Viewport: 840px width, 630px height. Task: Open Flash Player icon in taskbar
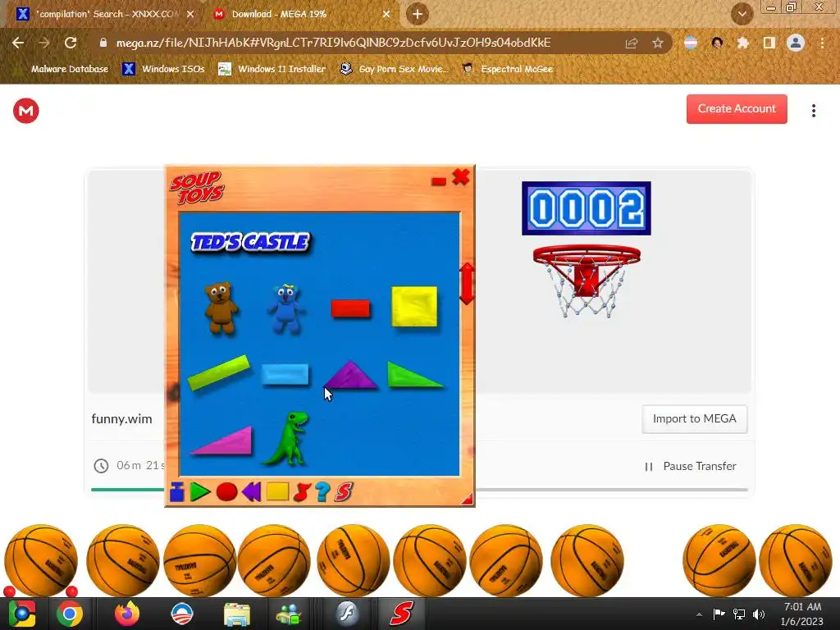(x=347, y=614)
